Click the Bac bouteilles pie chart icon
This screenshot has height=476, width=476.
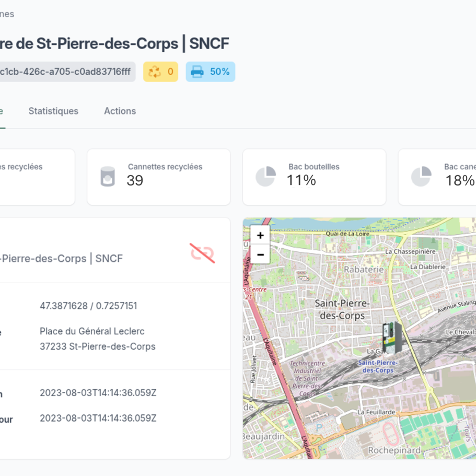coord(265,177)
